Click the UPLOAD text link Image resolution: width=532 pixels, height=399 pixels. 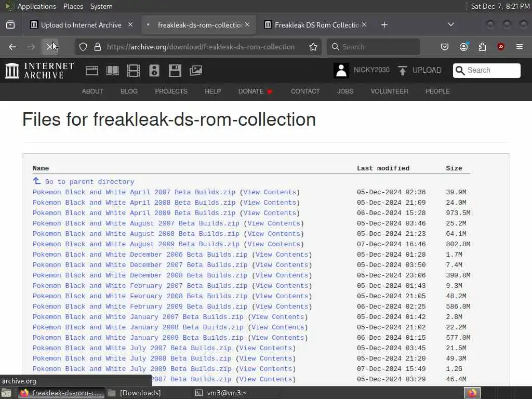(x=427, y=70)
